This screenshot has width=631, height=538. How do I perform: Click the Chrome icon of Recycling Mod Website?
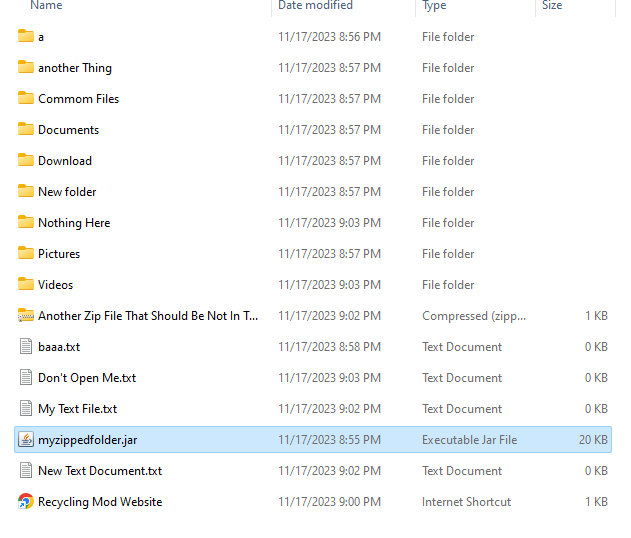[26, 502]
